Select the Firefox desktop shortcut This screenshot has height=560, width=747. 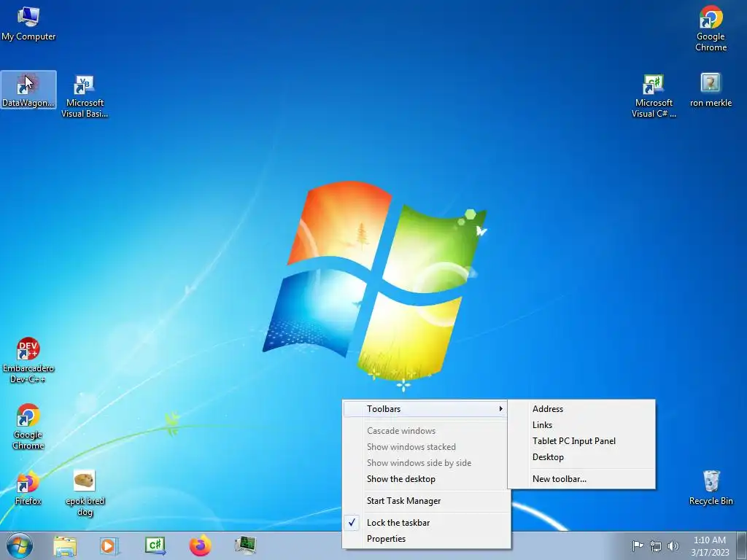pyautogui.click(x=28, y=488)
